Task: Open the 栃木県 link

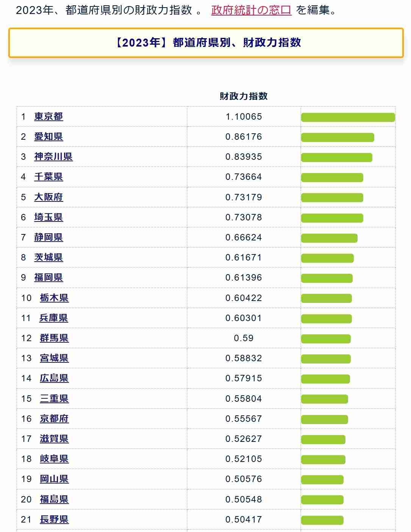Action: click(54, 298)
